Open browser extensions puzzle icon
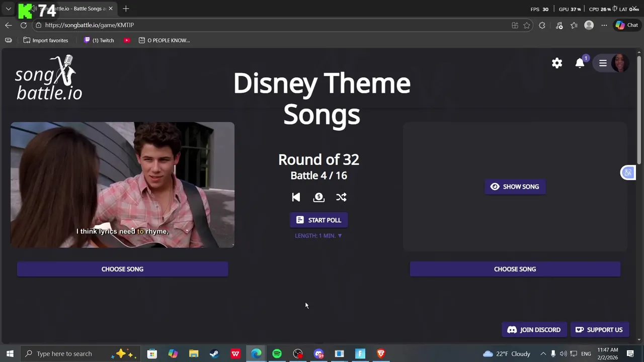 click(x=542, y=25)
